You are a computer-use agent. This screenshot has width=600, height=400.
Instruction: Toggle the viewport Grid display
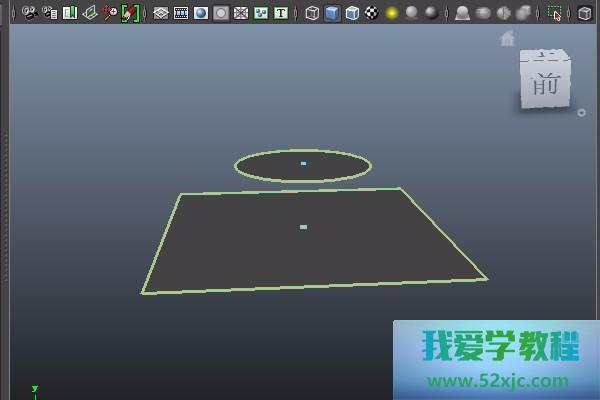point(161,13)
